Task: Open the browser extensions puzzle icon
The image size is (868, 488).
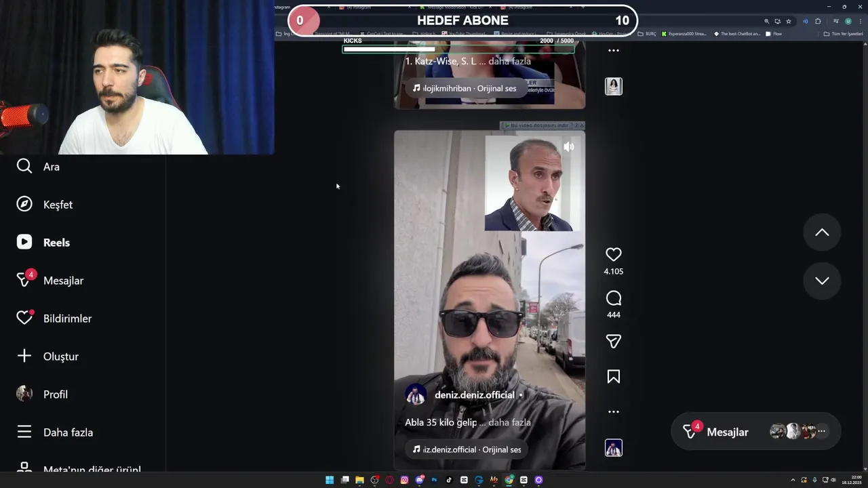Action: (818, 21)
